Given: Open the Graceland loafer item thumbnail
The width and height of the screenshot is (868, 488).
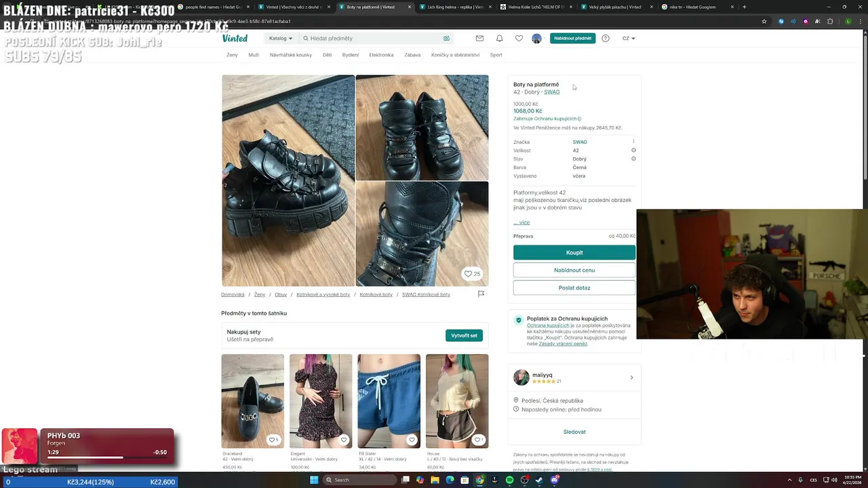Looking at the screenshot, I should coord(252,401).
